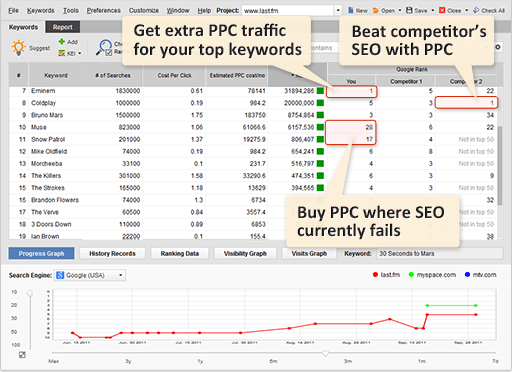Click the Check All icon
The height and width of the screenshot is (372, 512).
(476, 10)
